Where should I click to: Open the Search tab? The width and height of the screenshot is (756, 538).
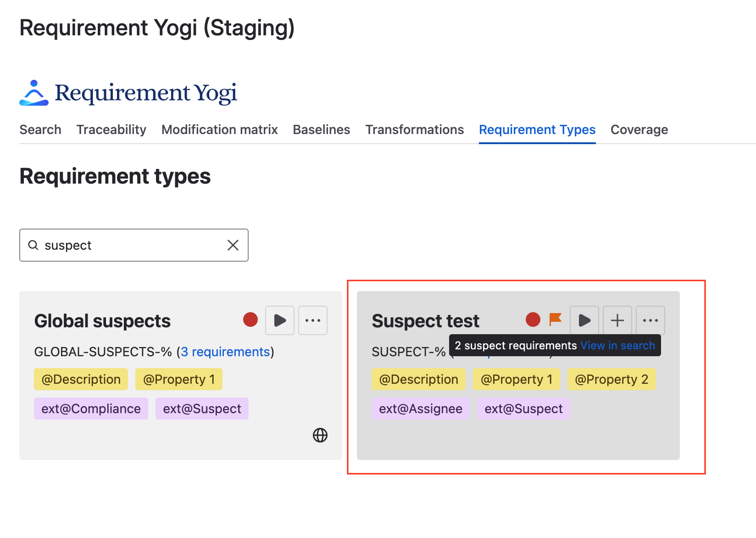(x=40, y=130)
